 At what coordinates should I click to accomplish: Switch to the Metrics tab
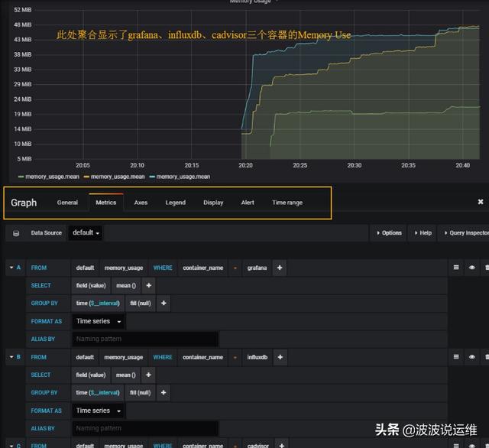tap(106, 203)
